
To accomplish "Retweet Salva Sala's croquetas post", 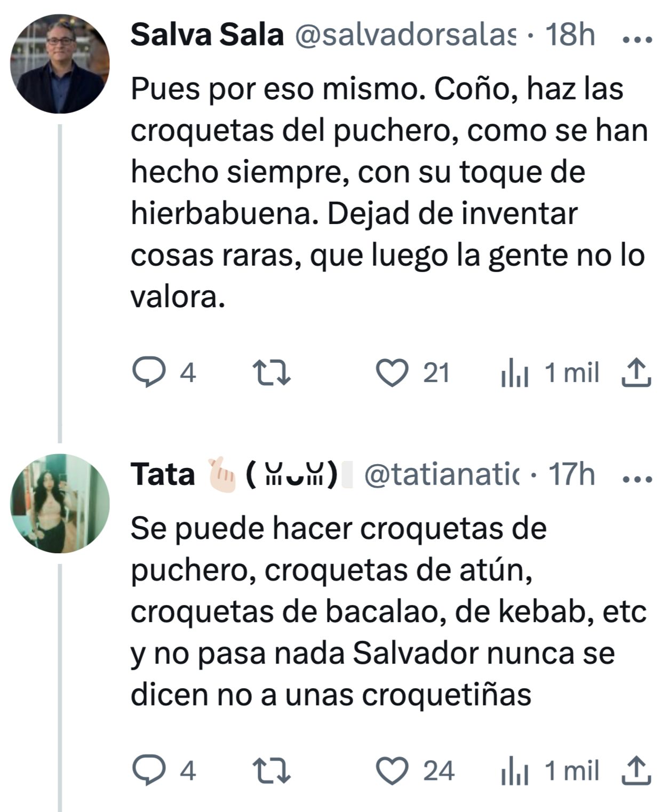I will [x=271, y=372].
